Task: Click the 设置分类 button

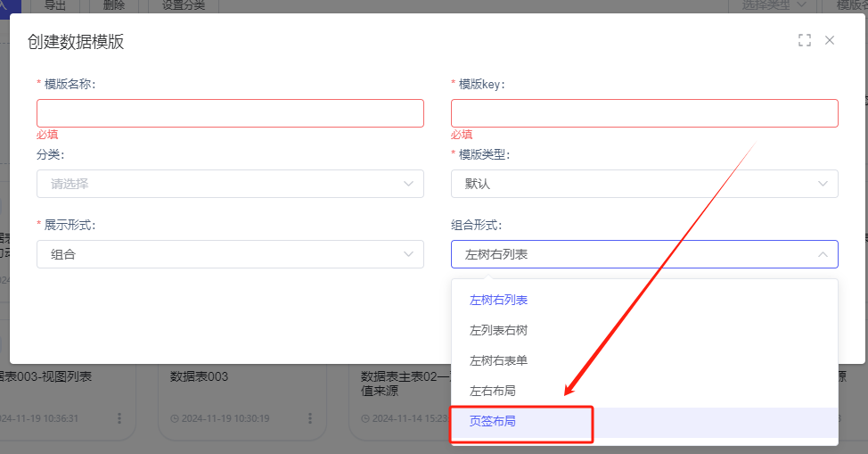Action: pyautogui.click(x=184, y=5)
